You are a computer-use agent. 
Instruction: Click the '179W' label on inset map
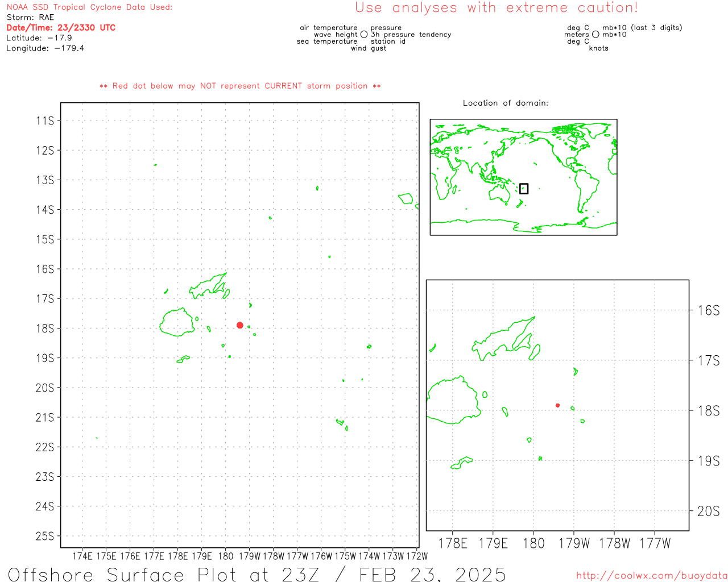574,543
